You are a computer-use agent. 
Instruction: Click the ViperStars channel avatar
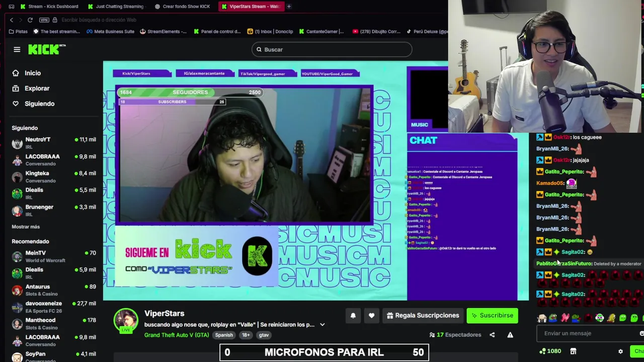tap(126, 320)
